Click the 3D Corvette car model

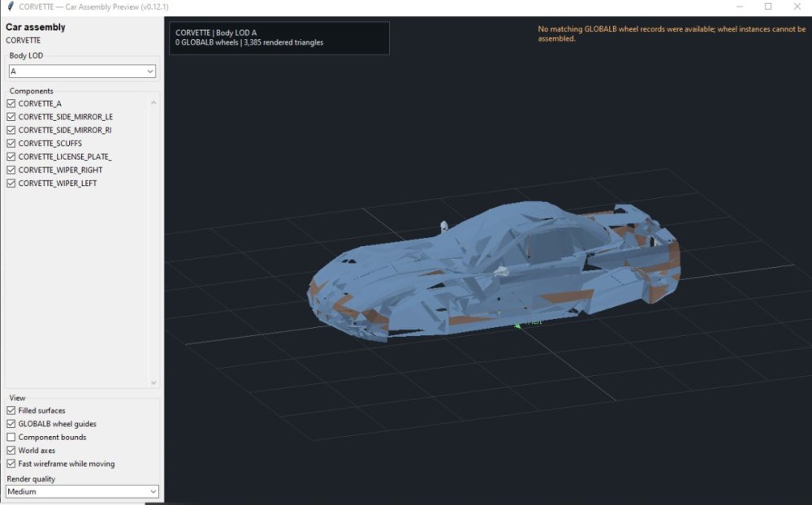[494, 272]
